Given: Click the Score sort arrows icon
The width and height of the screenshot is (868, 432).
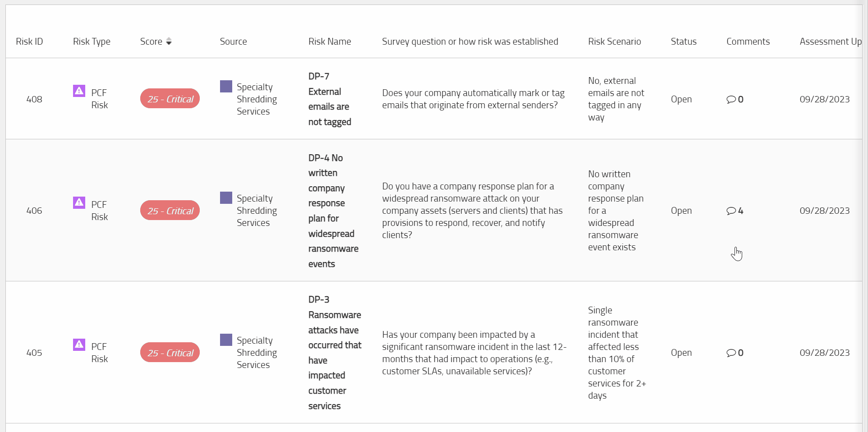Looking at the screenshot, I should [169, 41].
